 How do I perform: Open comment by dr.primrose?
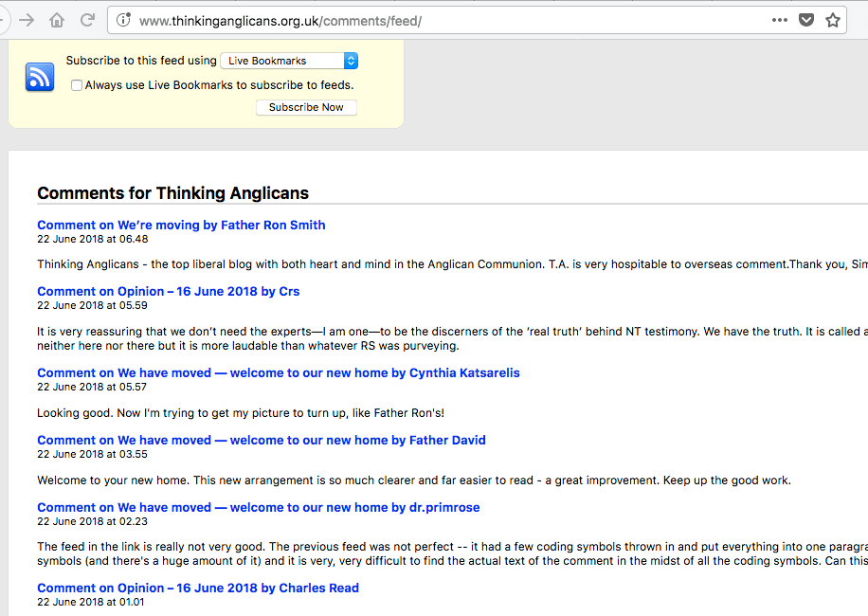(x=259, y=508)
